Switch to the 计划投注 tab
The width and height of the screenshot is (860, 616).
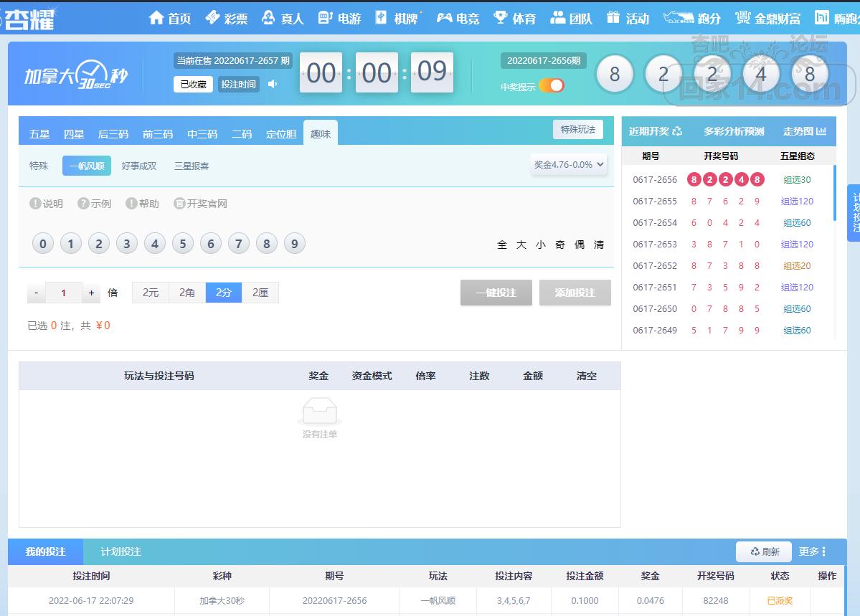coord(121,551)
